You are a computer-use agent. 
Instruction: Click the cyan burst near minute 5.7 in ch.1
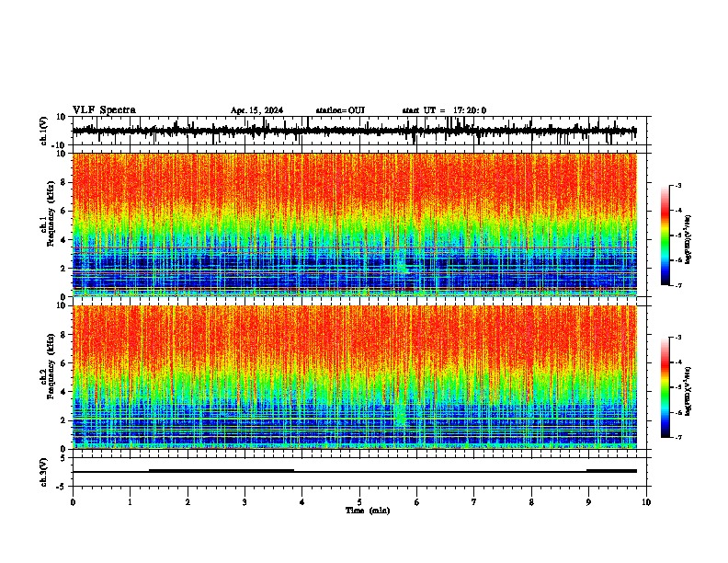pyautogui.click(x=402, y=263)
